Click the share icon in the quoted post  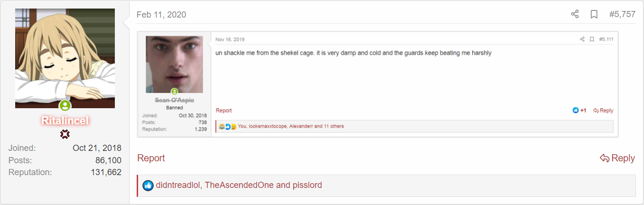tap(582, 39)
